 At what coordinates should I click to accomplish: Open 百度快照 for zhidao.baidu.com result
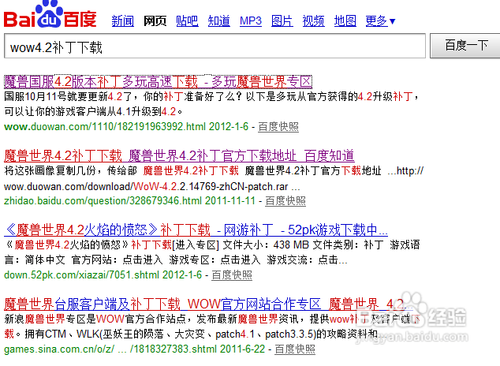pyautogui.click(x=285, y=201)
